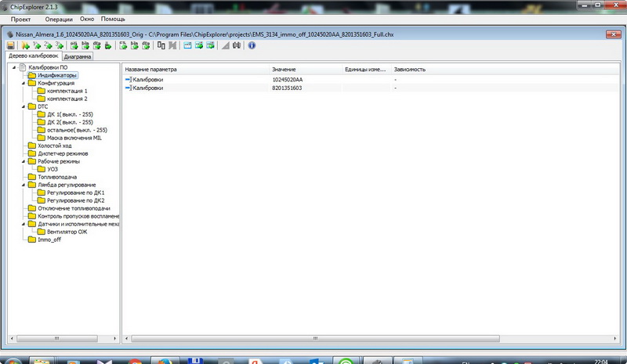Switch to the Диаграмма tab
The image size is (627, 364).
tap(78, 57)
